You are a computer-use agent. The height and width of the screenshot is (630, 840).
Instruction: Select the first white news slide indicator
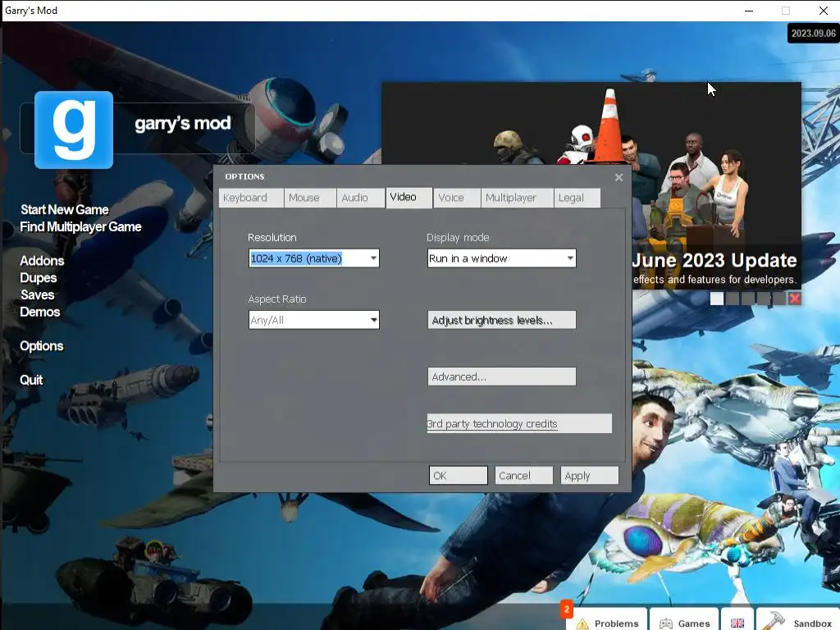717,299
